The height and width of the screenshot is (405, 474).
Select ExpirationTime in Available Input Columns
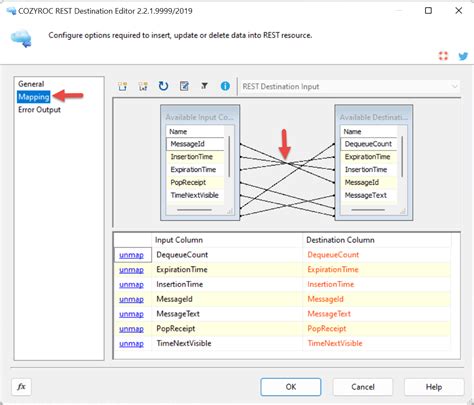(x=195, y=170)
